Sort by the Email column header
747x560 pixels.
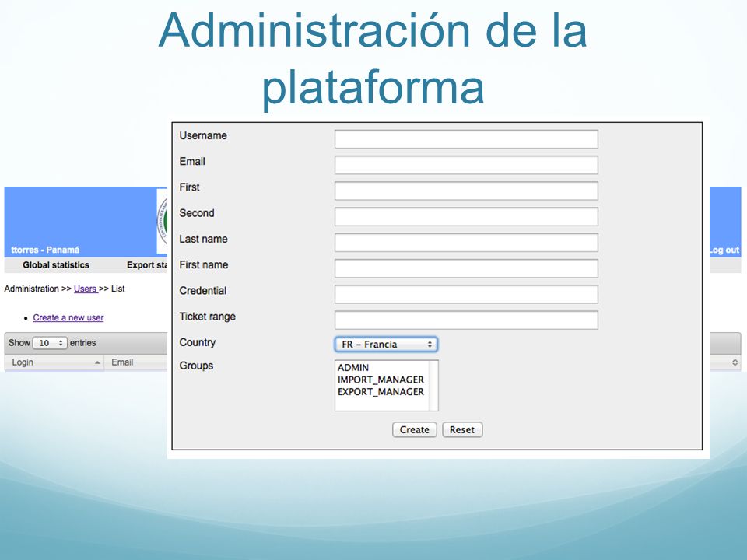[x=135, y=362]
